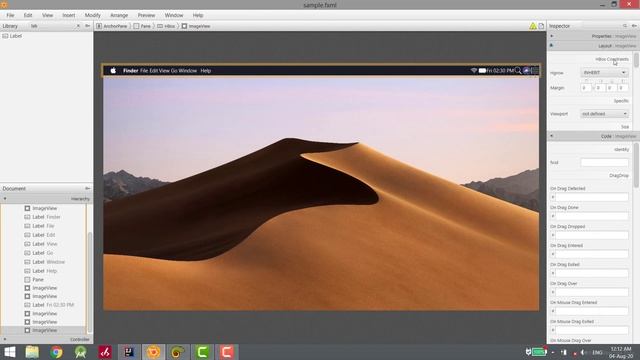The width and height of the screenshot is (640, 360).
Task: Open the Library panel options menu arrow
Action: click(87, 26)
